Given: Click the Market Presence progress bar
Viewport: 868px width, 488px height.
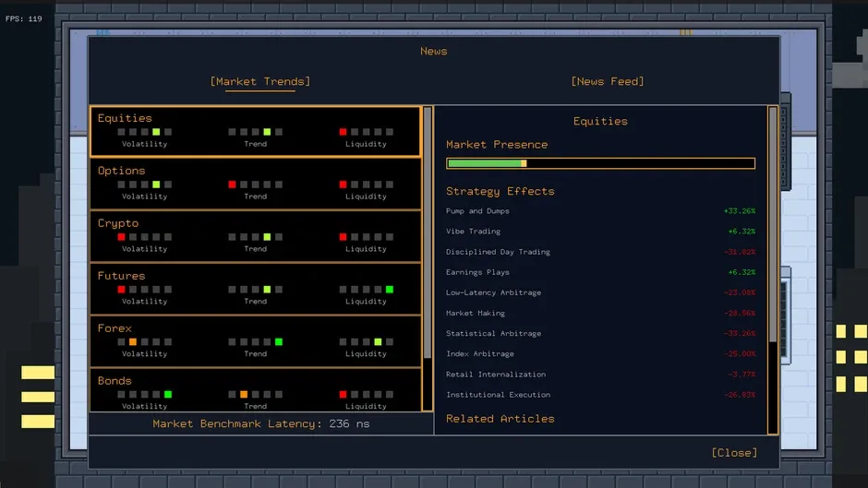Looking at the screenshot, I should point(600,163).
